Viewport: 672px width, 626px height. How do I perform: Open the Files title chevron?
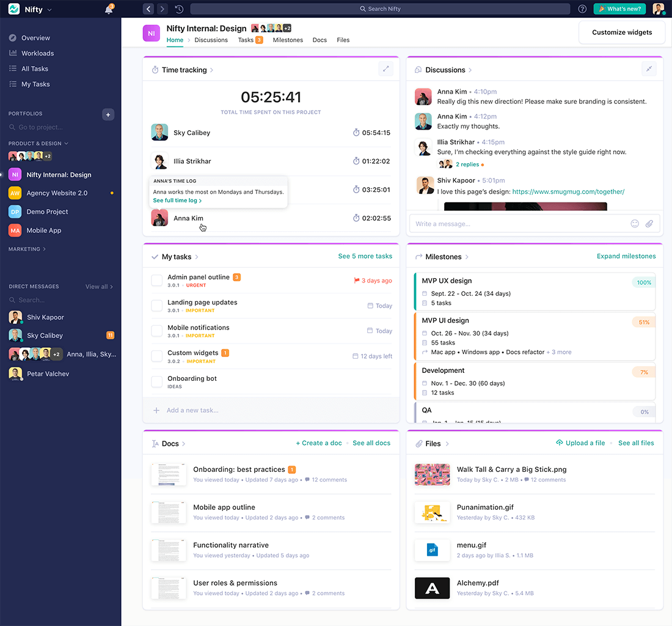point(447,444)
